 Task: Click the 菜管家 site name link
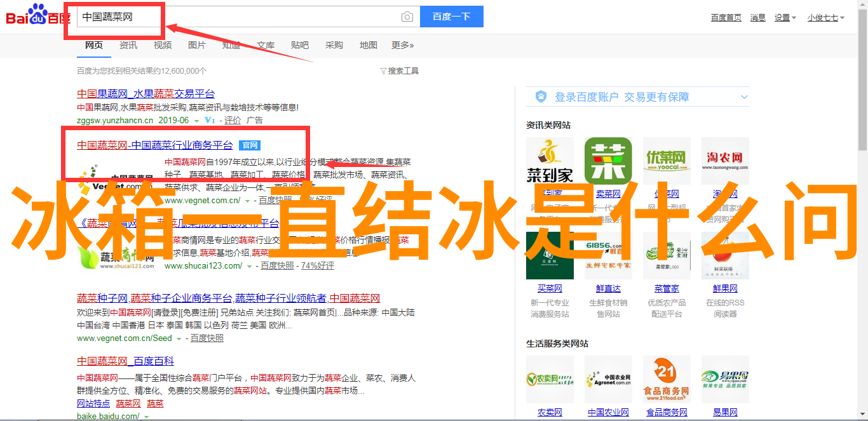pyautogui.click(x=667, y=289)
